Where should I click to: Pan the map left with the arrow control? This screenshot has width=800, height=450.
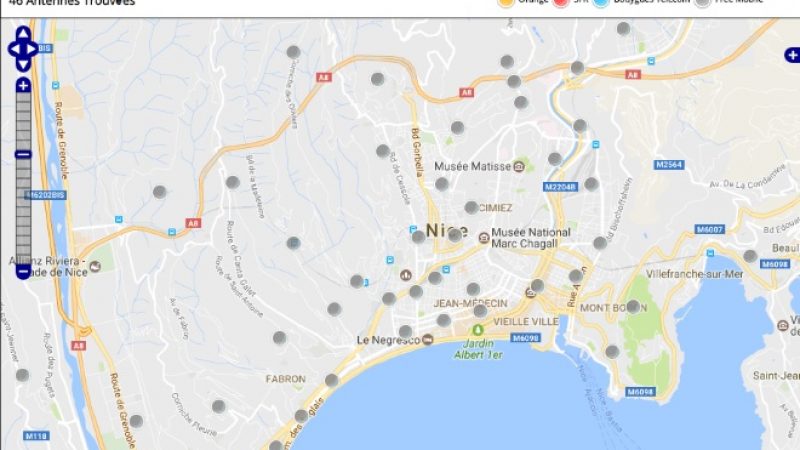coord(14,49)
